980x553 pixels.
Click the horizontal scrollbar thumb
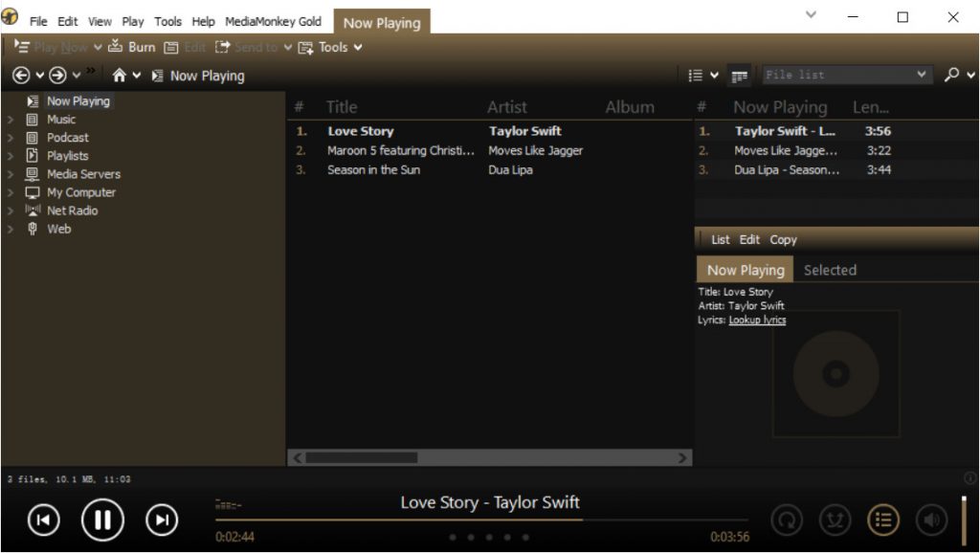tap(361, 458)
